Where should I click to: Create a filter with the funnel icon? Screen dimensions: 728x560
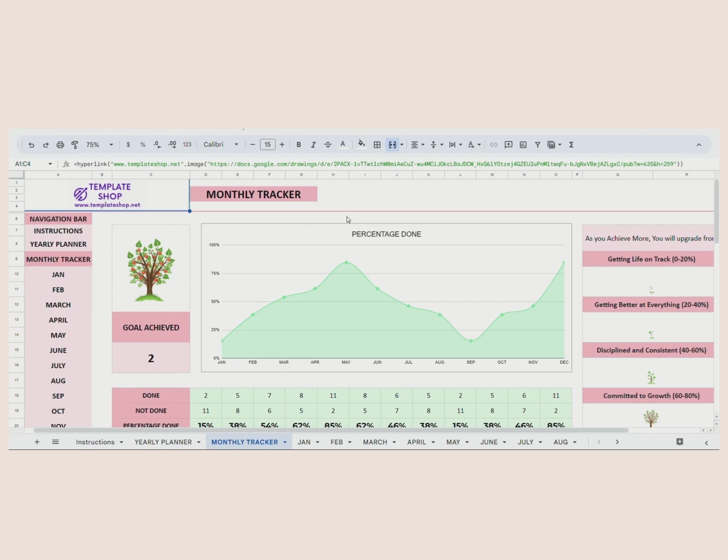[538, 145]
